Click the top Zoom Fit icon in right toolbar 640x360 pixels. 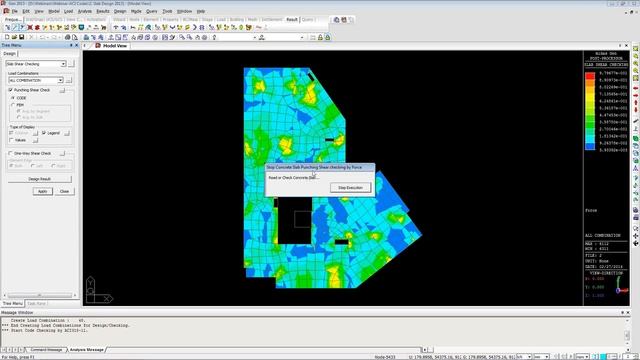pyautogui.click(x=636, y=49)
